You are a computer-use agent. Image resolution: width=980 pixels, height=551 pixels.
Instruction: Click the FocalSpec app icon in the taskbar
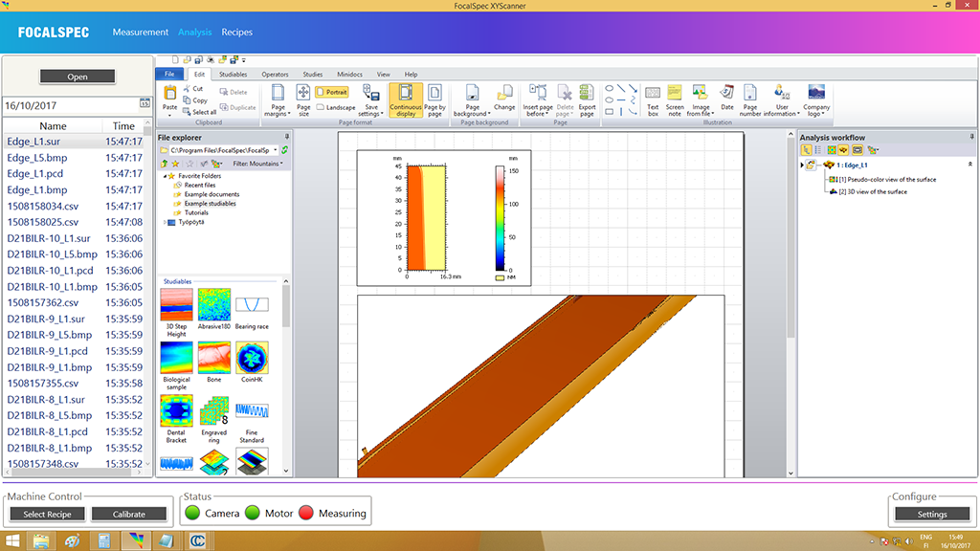[x=136, y=541]
